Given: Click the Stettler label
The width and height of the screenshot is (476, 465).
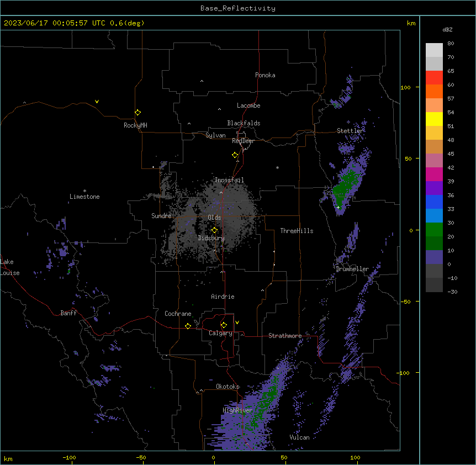Looking at the screenshot, I should pyautogui.click(x=350, y=131).
